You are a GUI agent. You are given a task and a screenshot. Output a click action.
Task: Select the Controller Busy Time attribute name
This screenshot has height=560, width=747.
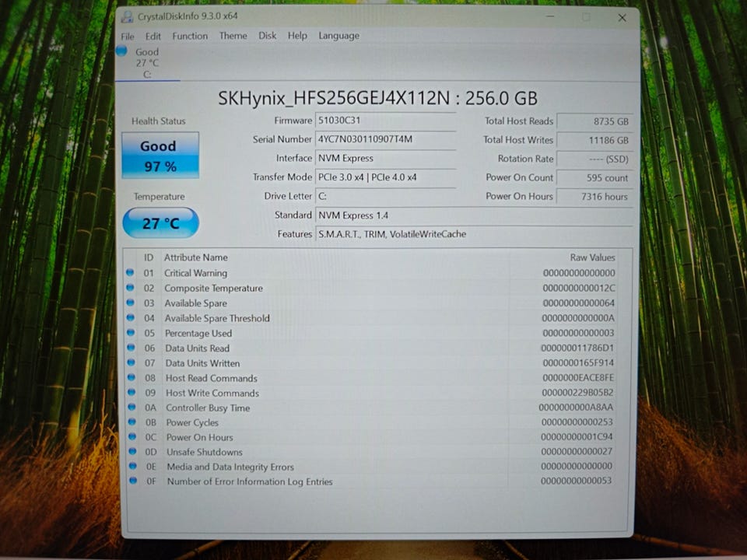pyautogui.click(x=208, y=408)
